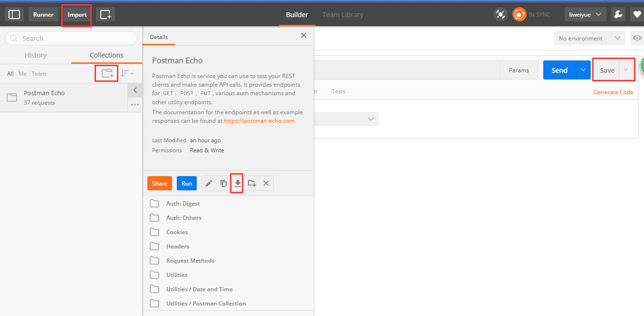Duplicate the collection with the copy icon

pyautogui.click(x=223, y=183)
